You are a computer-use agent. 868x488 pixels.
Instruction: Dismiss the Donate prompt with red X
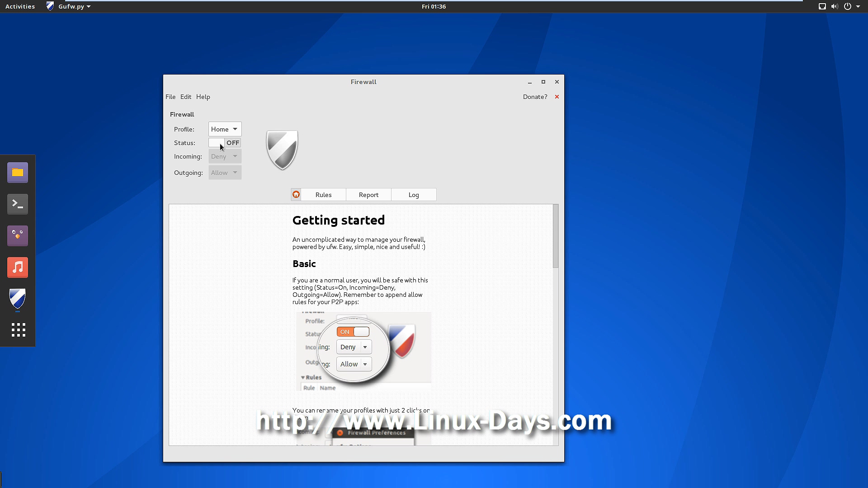[557, 97]
